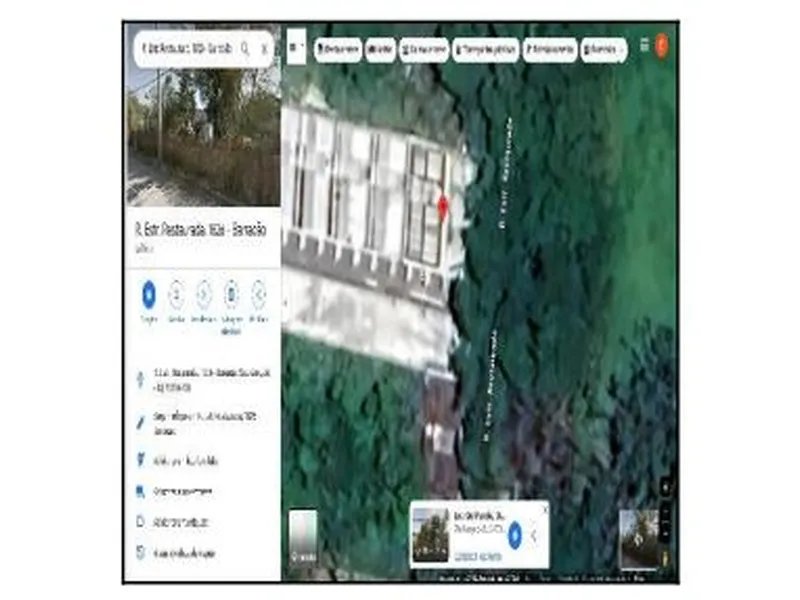
Task: Click the red map marker on the satellite view
Action: click(x=444, y=206)
